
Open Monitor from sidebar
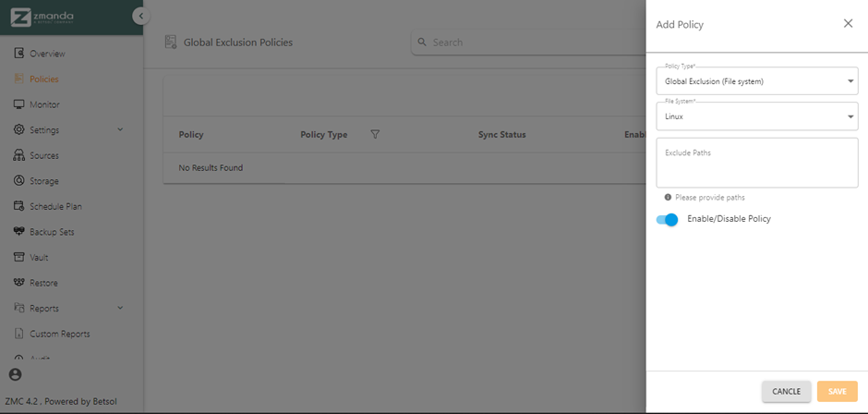44,104
